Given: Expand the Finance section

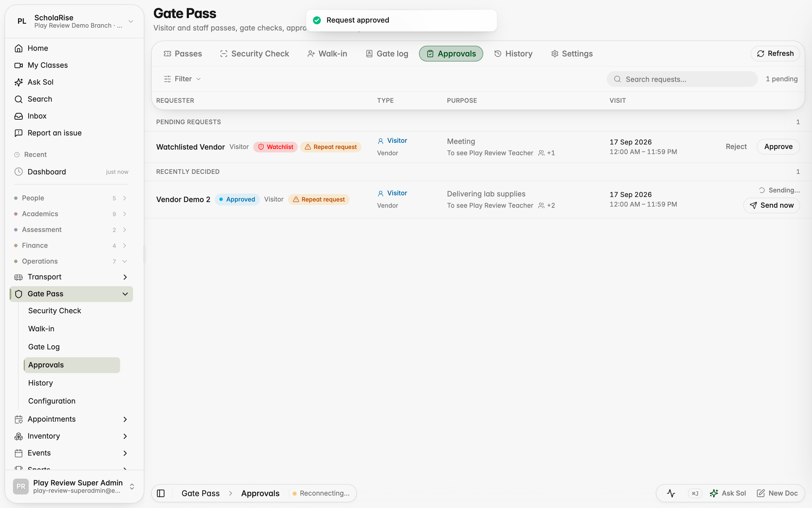Looking at the screenshot, I should tap(71, 245).
